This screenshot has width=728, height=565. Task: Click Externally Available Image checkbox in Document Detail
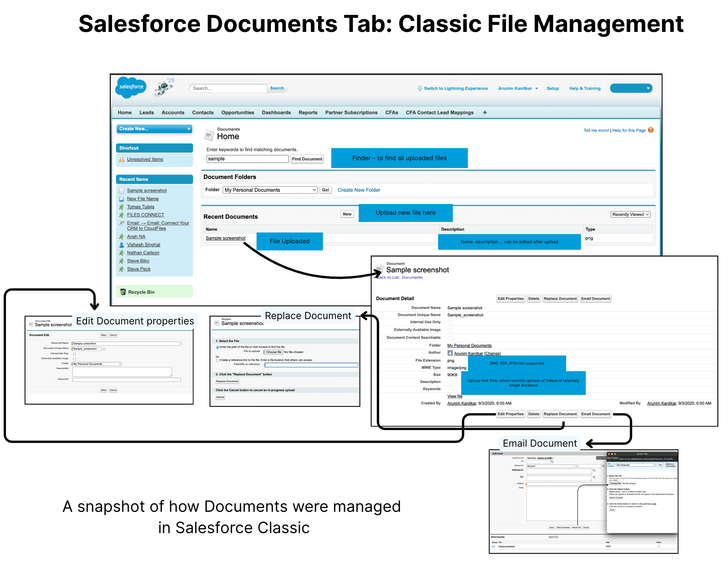[451, 330]
